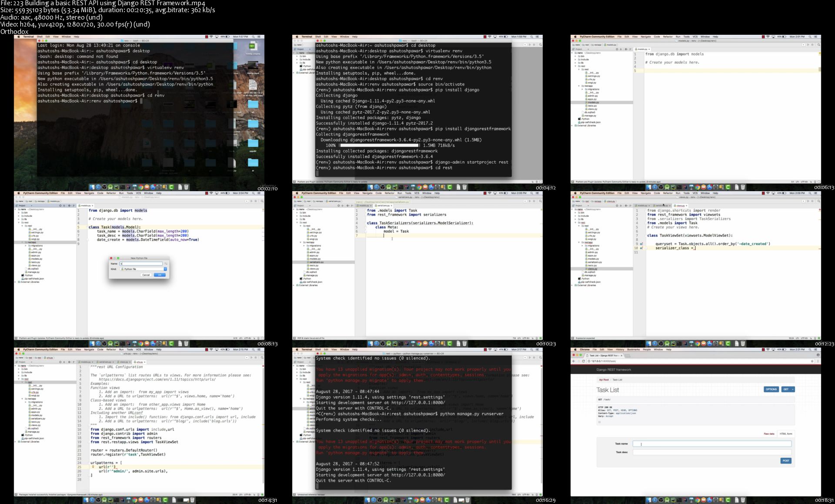Open the dropdown arrow attached to the GET button
The image size is (835, 504).
pyautogui.click(x=793, y=389)
